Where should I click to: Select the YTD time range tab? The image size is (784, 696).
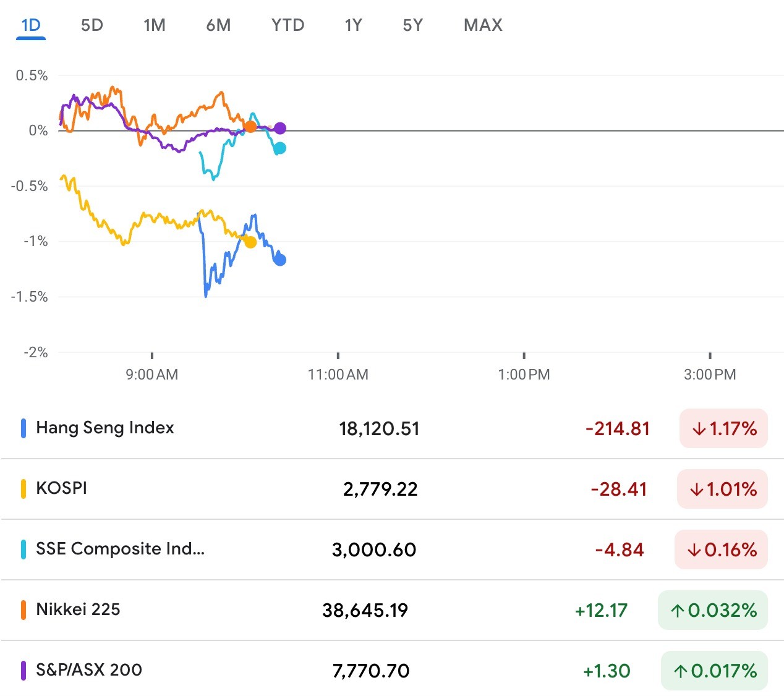[x=288, y=25]
